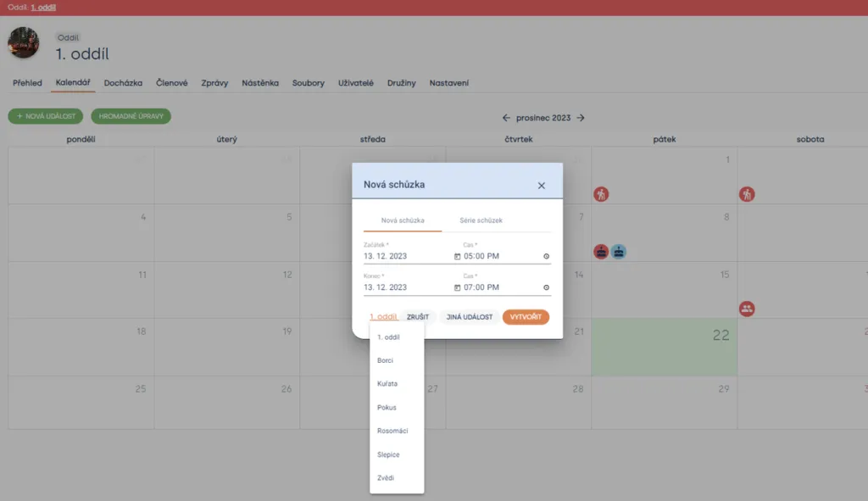Open hiking event icon on Saturday column top row
The image size is (868, 501).
coord(747,194)
